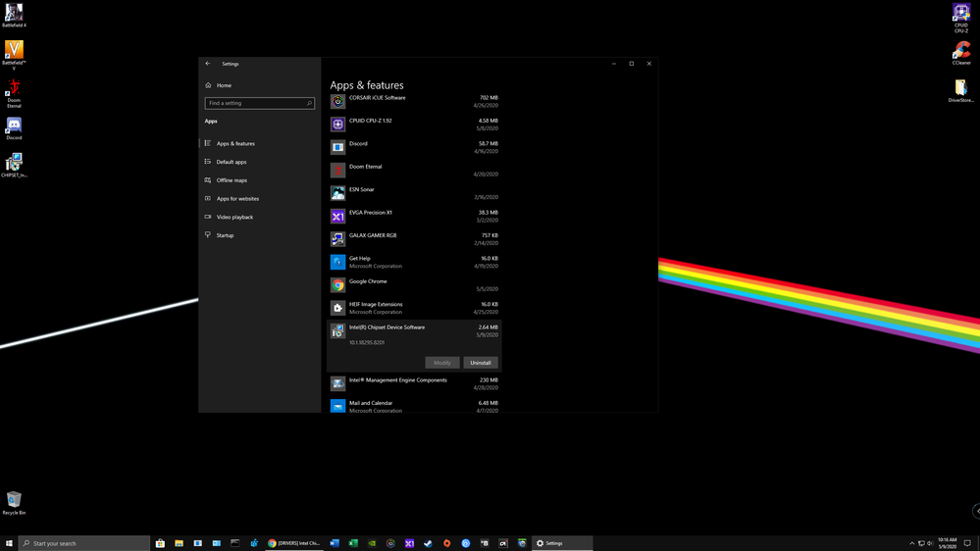Switch to Chrome DRIVERS Intel tab in taskbar
This screenshot has width=980, height=551.
293,543
